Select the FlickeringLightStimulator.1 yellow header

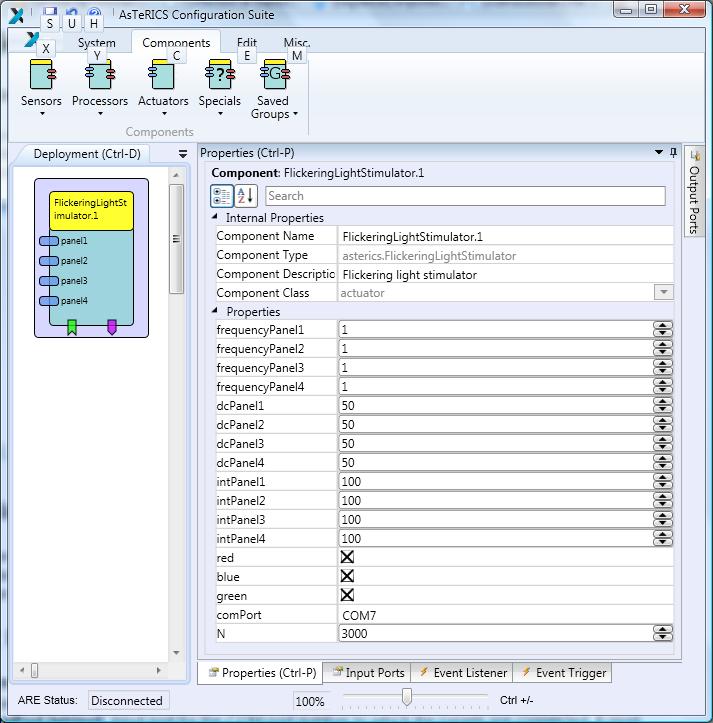(91, 211)
